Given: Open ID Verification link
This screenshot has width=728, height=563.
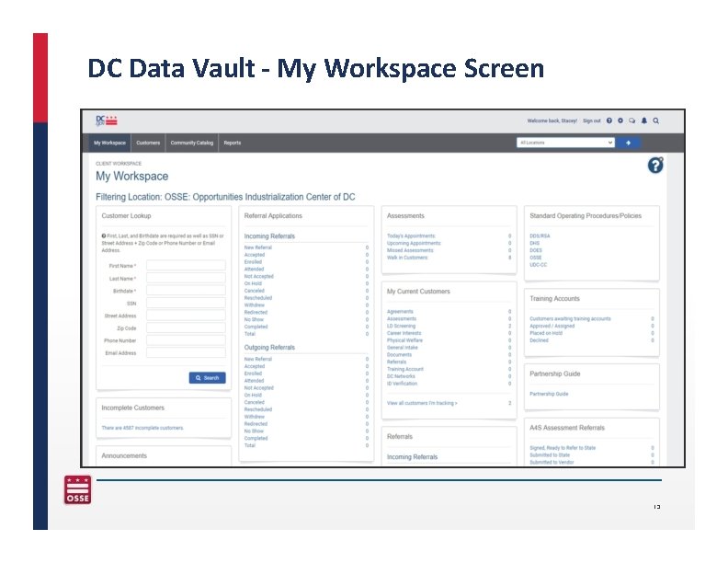Looking at the screenshot, I should click(x=402, y=384).
